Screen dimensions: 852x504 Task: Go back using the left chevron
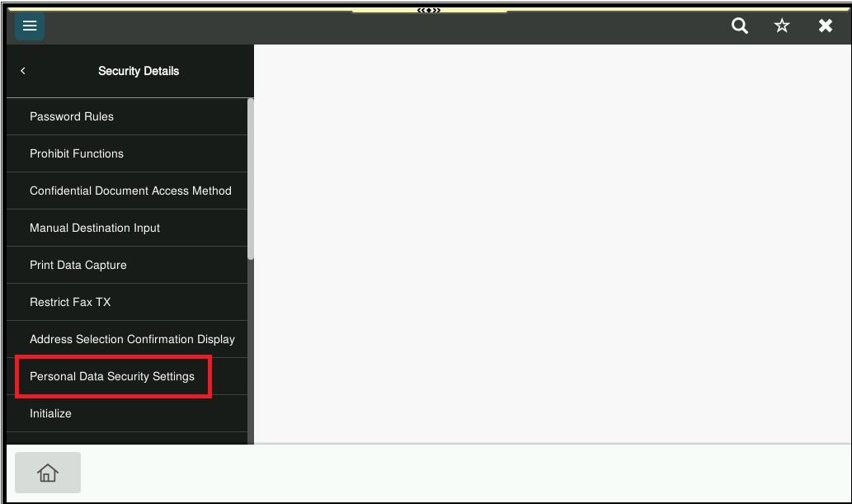[23, 71]
